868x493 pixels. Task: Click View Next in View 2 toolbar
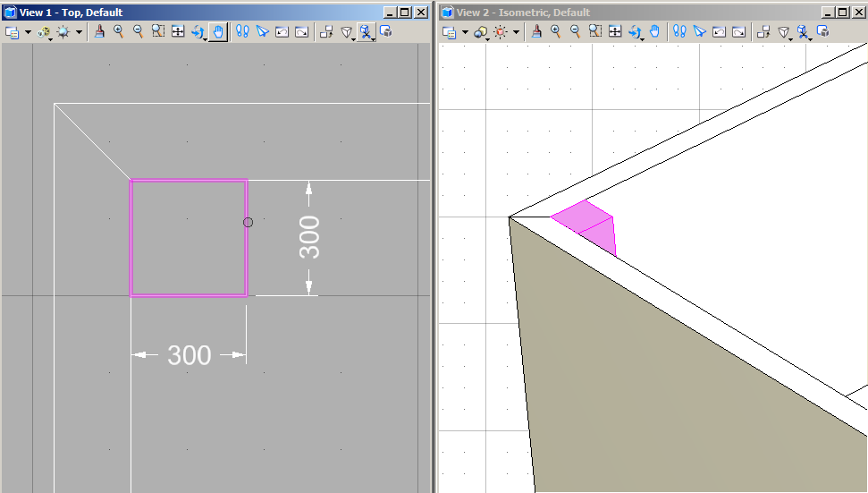pyautogui.click(x=739, y=31)
